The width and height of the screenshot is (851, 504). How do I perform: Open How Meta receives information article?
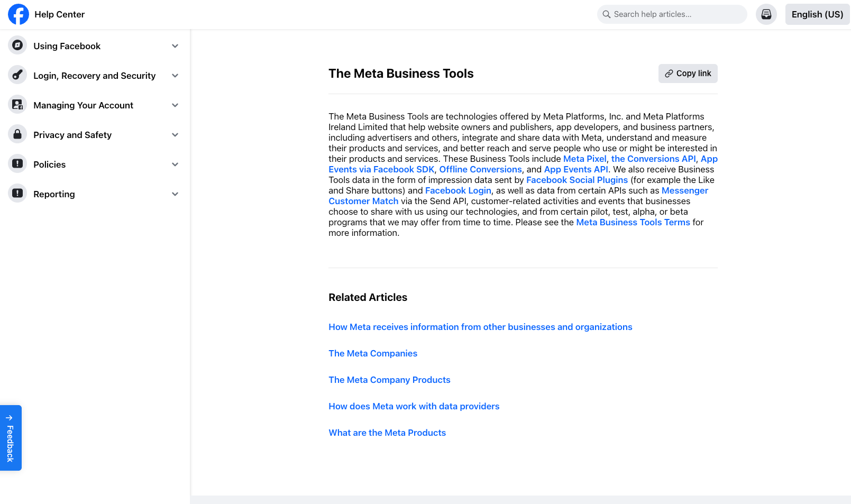tap(480, 327)
